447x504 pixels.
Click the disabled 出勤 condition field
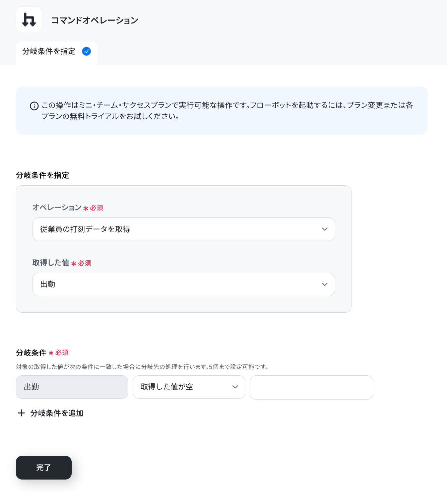[72, 387]
